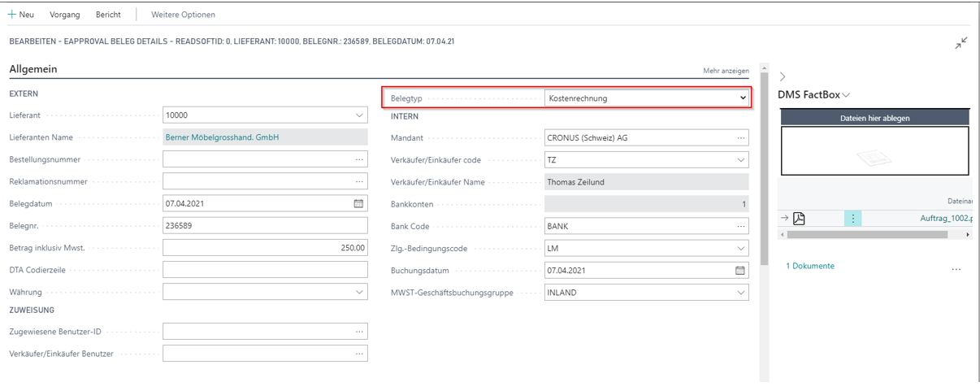Viewport: 980px width, 391px height.
Task: Collapse the FactBox pane chevron
Action: point(783,76)
